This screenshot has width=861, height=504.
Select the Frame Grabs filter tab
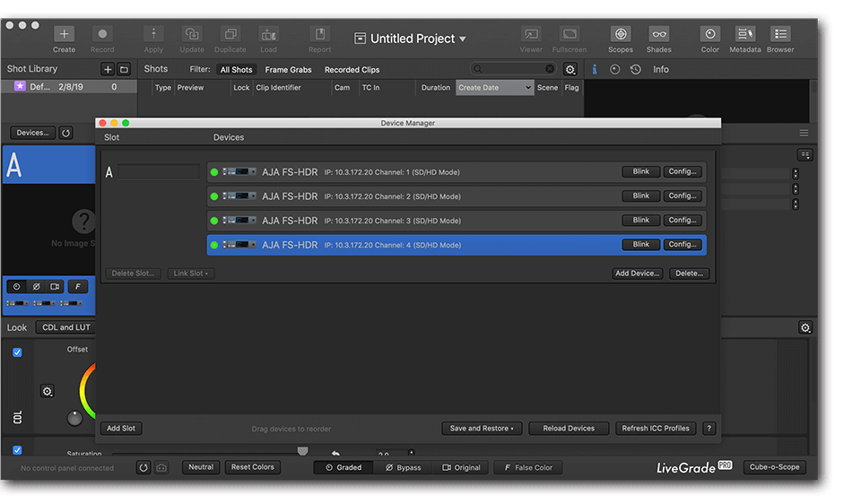point(288,70)
